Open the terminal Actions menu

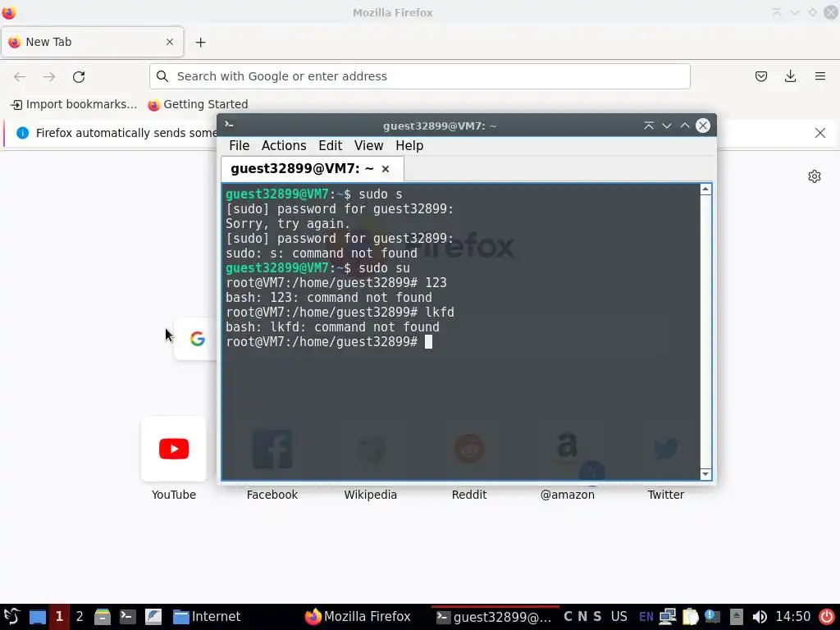point(284,146)
